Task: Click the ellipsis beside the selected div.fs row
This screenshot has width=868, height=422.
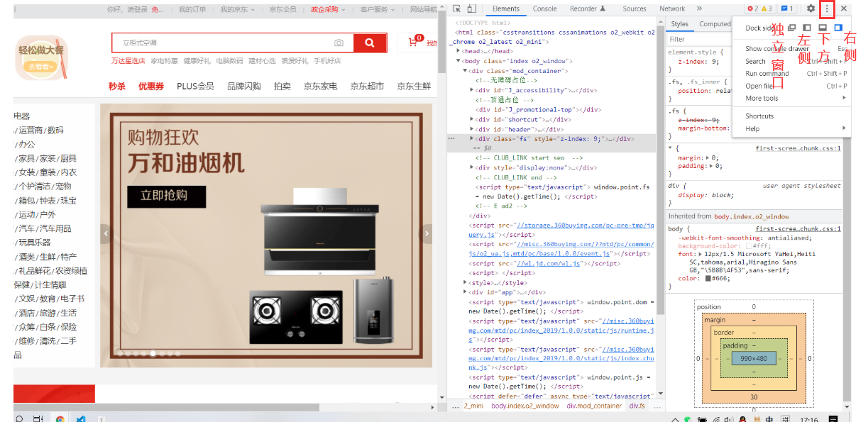Action: pyautogui.click(x=451, y=139)
